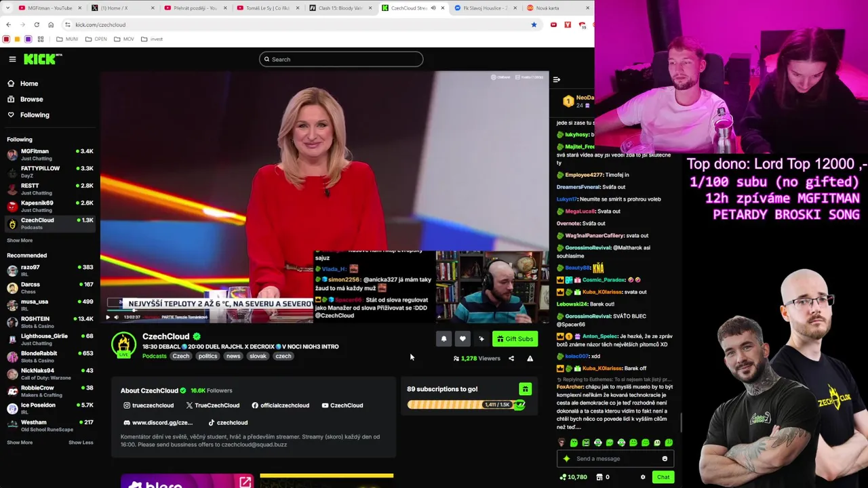Open the emoji picker in chat
Screen dimensions: 868x488
pos(665,459)
